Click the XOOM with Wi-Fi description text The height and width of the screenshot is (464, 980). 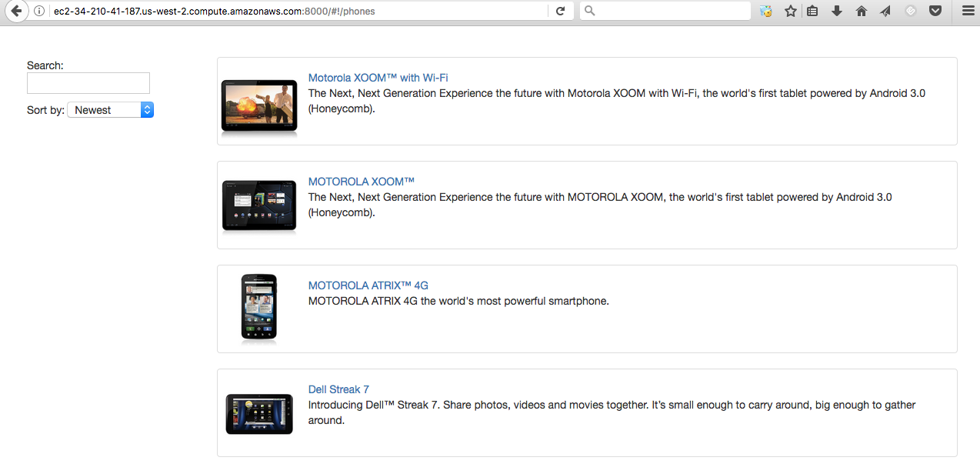[617, 101]
